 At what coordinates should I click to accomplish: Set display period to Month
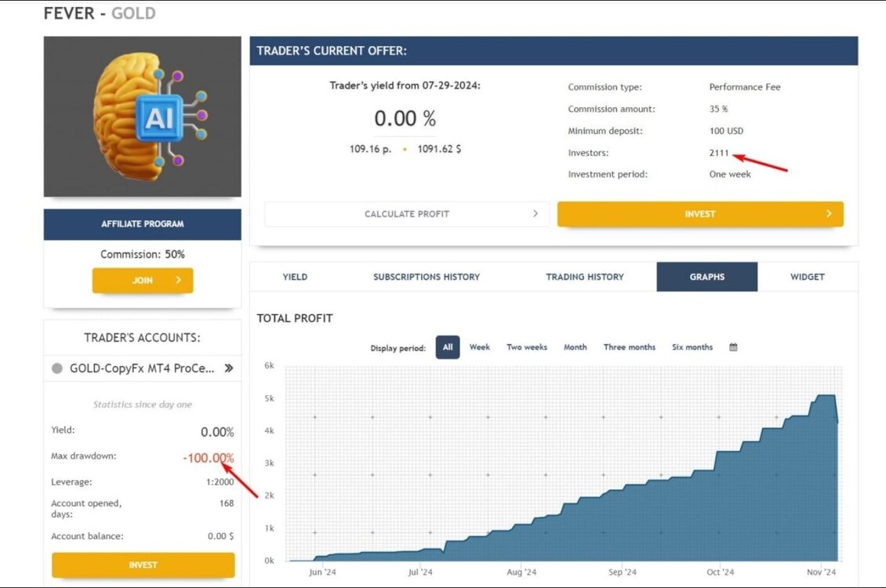[x=576, y=347]
